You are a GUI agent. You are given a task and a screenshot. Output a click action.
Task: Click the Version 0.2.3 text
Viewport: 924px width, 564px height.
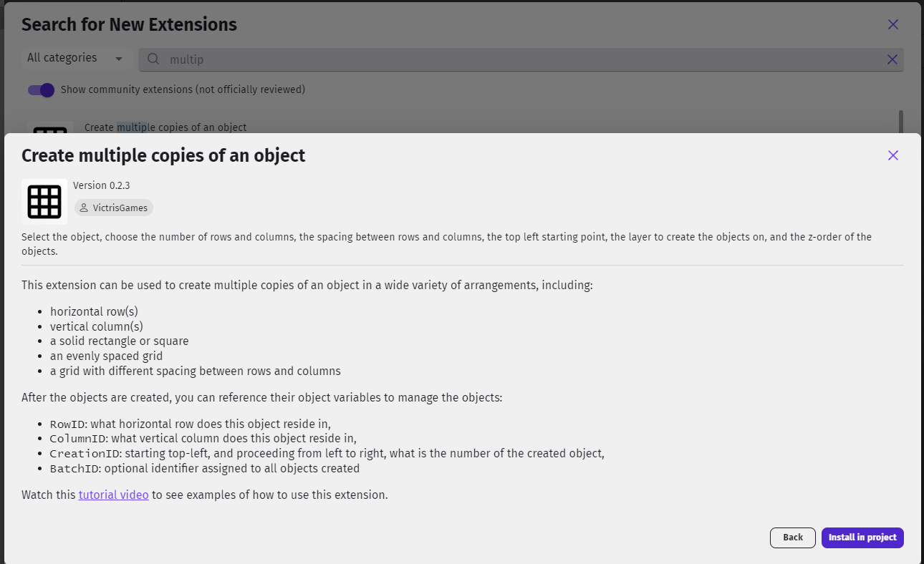coord(102,185)
